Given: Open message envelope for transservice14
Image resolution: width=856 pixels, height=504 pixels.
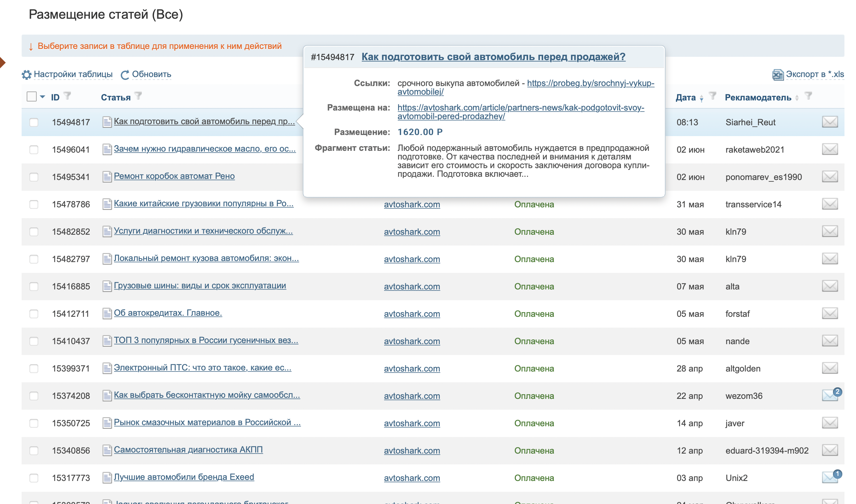Looking at the screenshot, I should coord(830,204).
